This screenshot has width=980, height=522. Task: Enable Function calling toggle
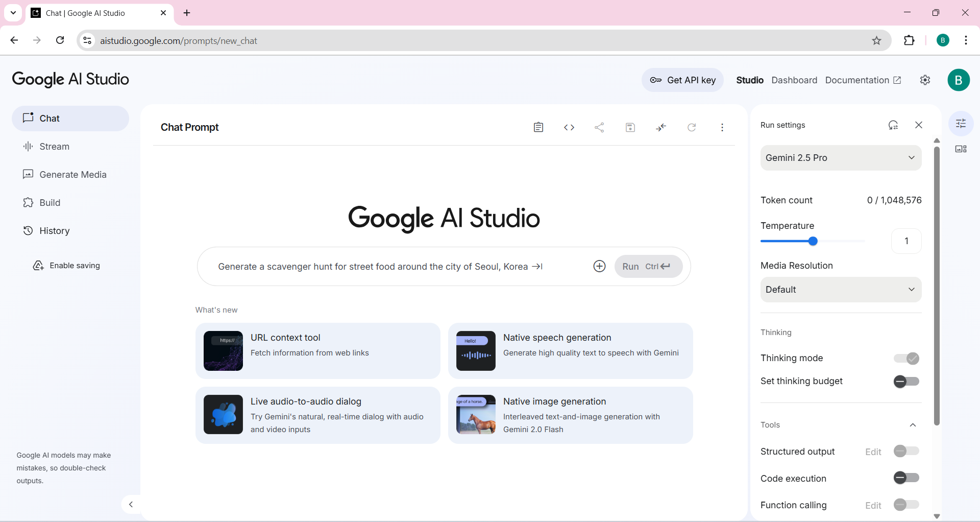click(906, 505)
